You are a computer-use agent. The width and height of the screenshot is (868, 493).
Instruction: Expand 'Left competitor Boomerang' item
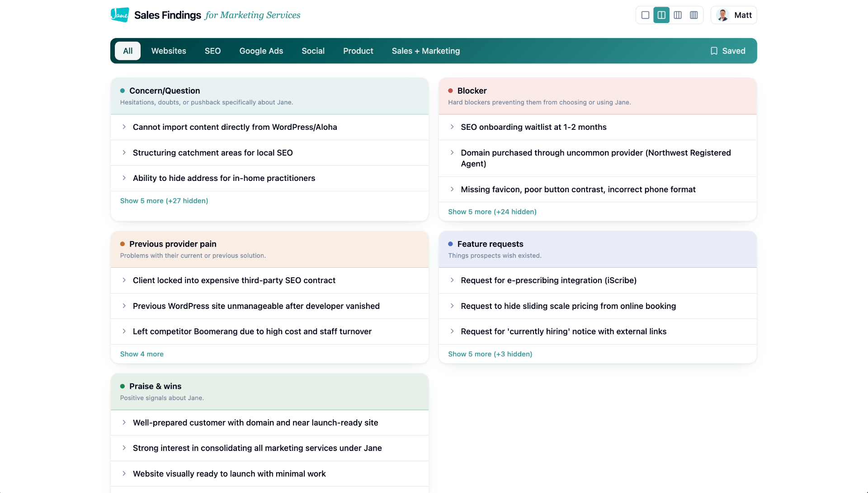click(x=269, y=332)
